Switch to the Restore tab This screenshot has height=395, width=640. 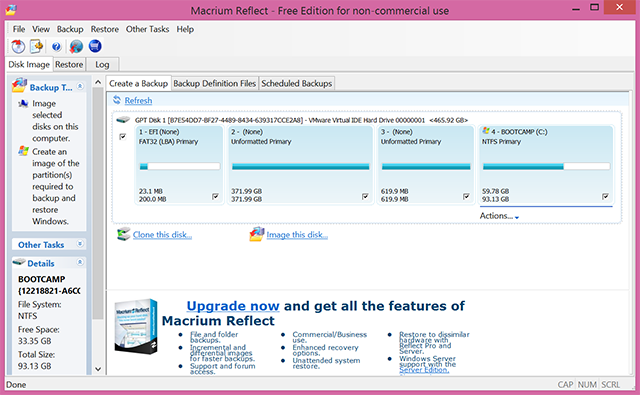[x=69, y=64]
